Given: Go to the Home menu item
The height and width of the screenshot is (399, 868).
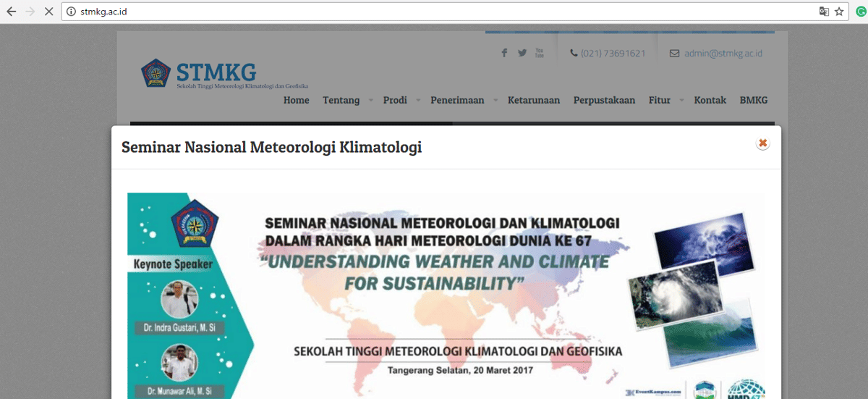Looking at the screenshot, I should click(x=296, y=100).
